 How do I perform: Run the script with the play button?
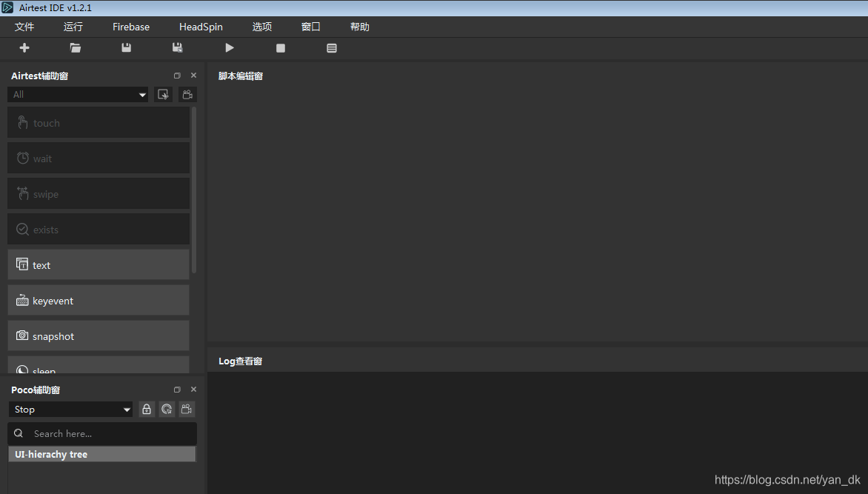(230, 48)
